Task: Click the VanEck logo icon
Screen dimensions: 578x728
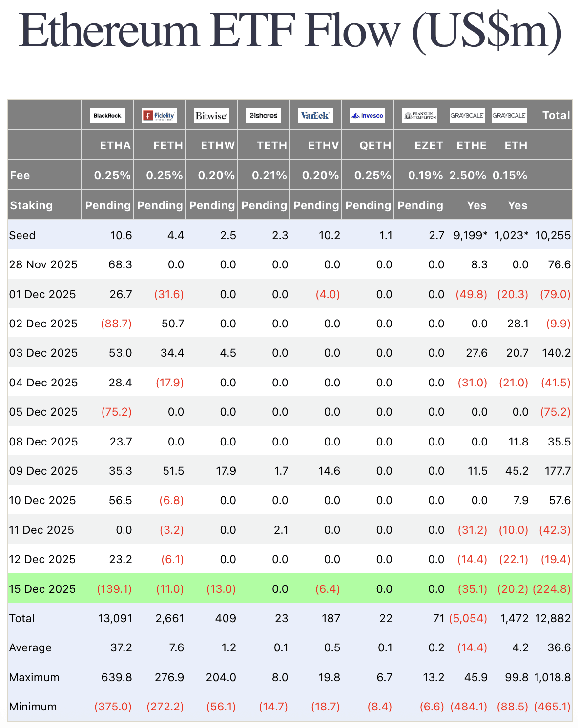Action: point(316,116)
